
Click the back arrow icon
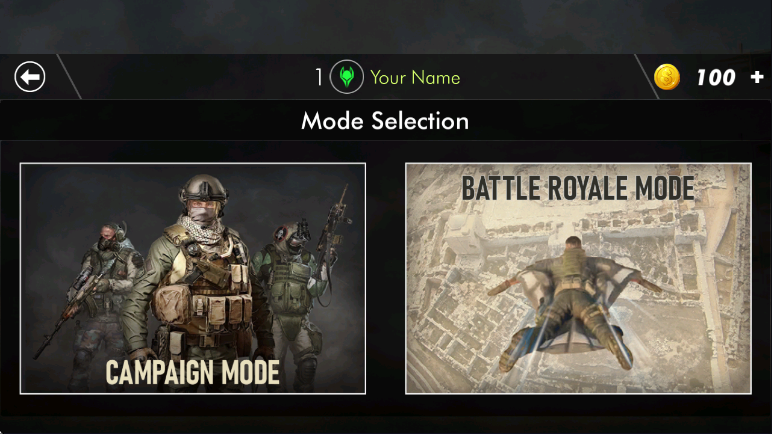point(30,77)
